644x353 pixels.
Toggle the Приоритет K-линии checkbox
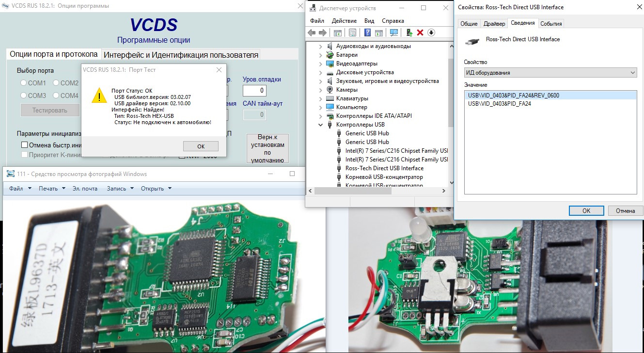[x=24, y=155]
